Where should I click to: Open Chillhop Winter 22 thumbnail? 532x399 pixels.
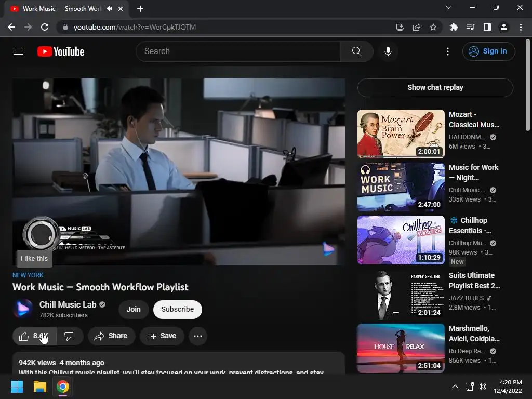tap(401, 240)
